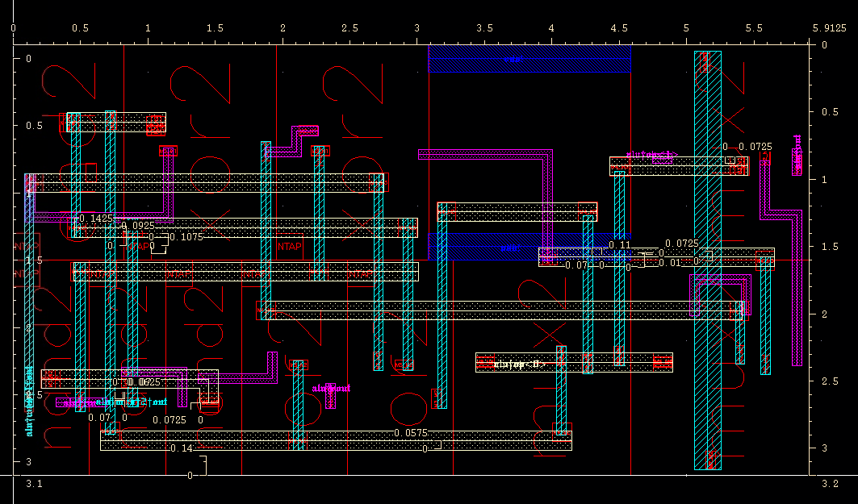The width and height of the screenshot is (858, 504).
Task: Click the vertical cyan label along left edge
Action: tap(30, 402)
